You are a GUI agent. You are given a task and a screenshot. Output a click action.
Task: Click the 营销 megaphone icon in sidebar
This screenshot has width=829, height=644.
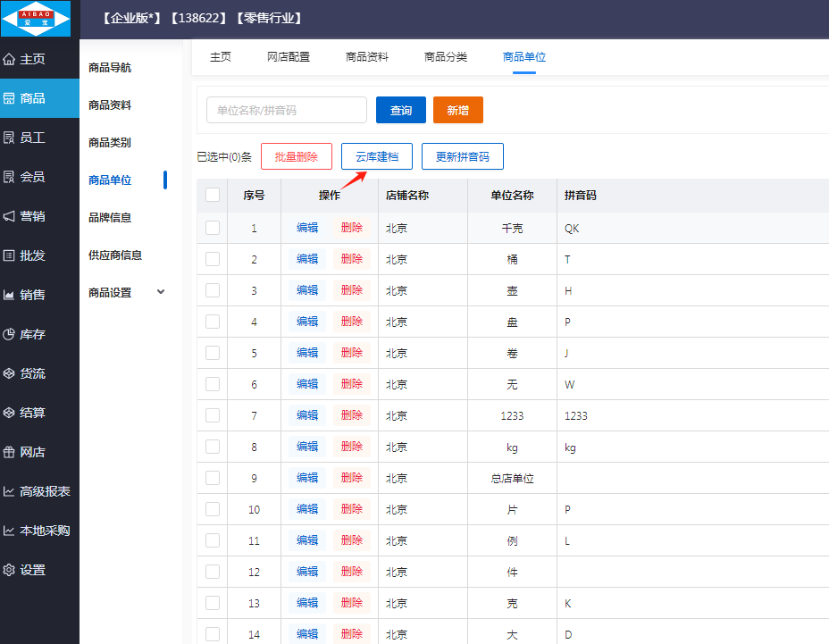tap(10, 216)
